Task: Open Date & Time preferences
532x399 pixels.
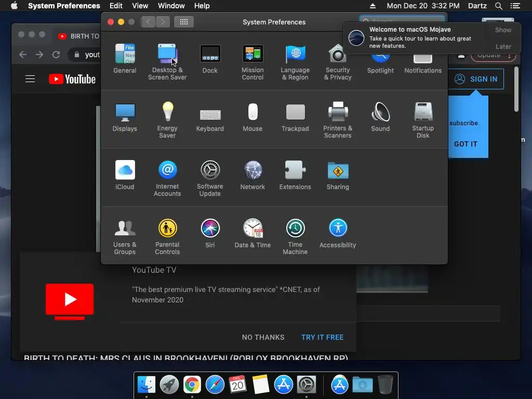Action: tap(253, 233)
